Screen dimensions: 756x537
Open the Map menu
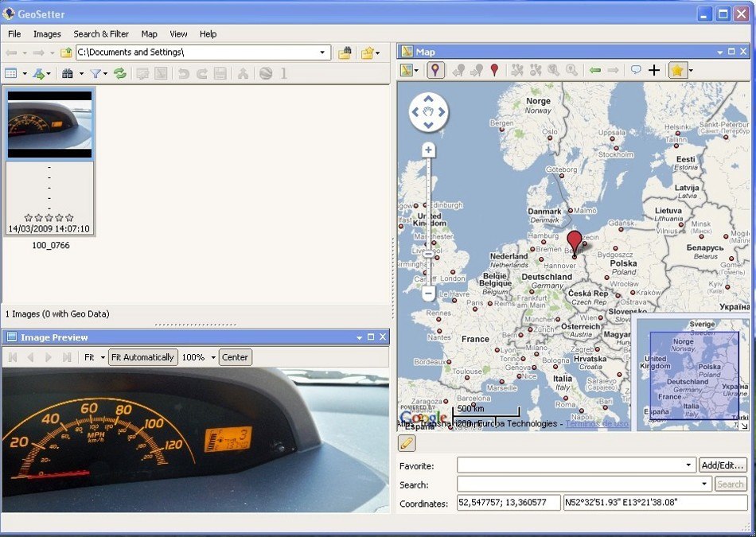tap(149, 33)
